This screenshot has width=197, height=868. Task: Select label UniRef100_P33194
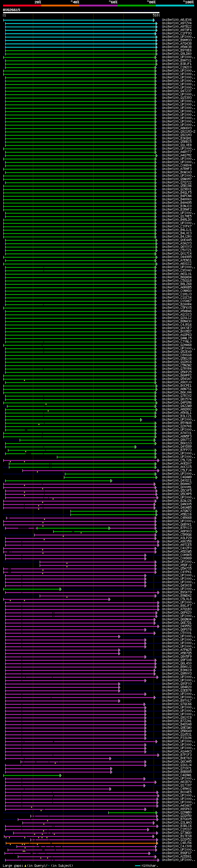[177, 738]
